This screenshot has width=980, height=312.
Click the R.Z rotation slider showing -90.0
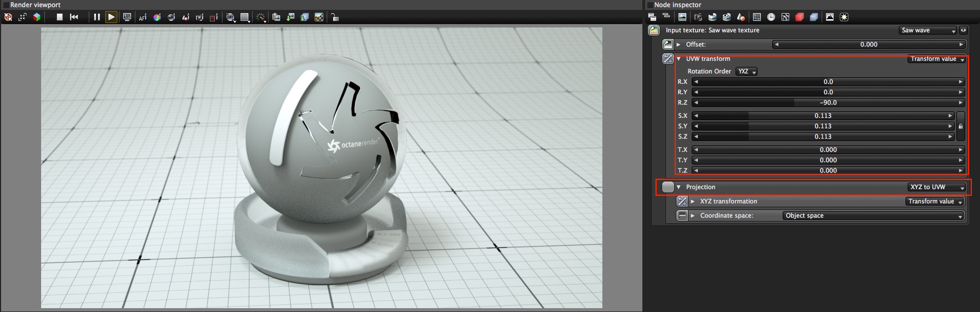pyautogui.click(x=828, y=103)
